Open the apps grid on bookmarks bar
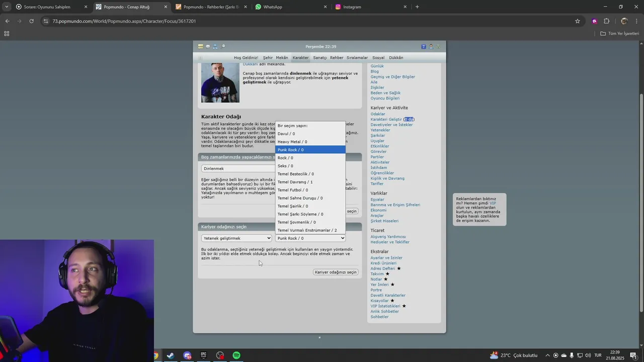This screenshot has width=644, height=362. point(7,34)
